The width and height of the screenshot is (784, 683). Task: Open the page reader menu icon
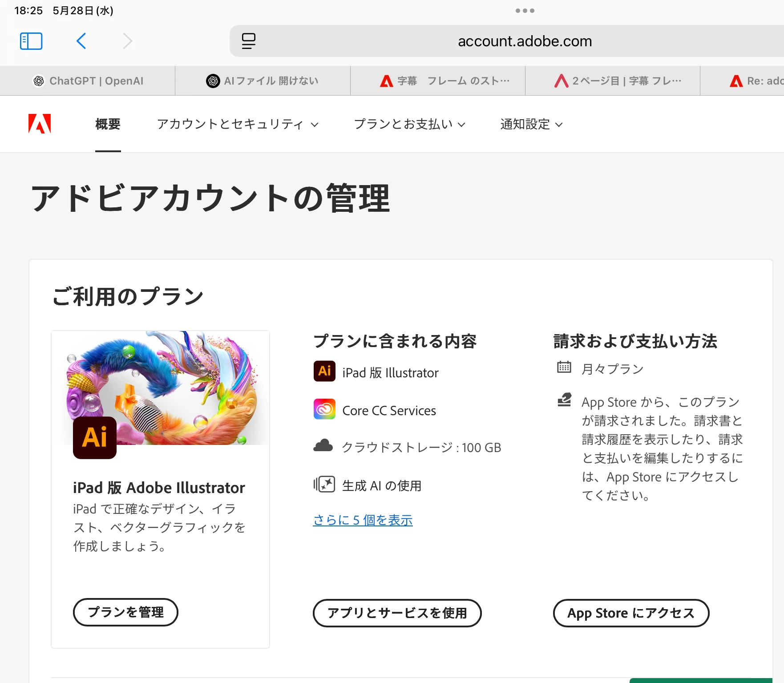tap(248, 41)
